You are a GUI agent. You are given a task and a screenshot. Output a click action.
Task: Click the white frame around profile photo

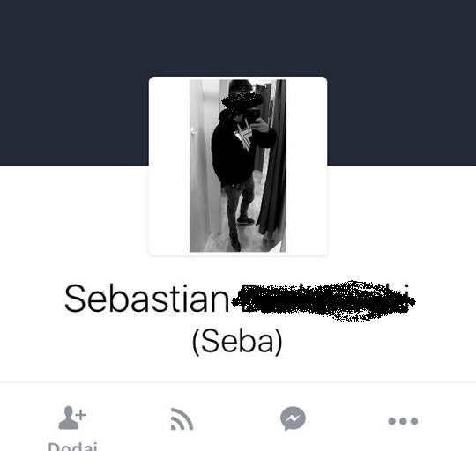[307, 166]
